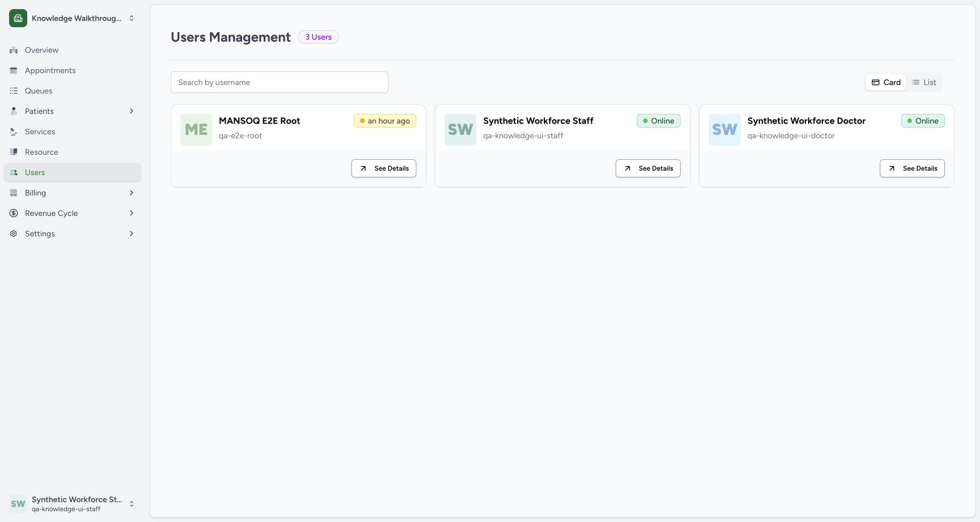Image resolution: width=980 pixels, height=522 pixels.
Task: Click the Billing sidebar icon
Action: click(14, 193)
